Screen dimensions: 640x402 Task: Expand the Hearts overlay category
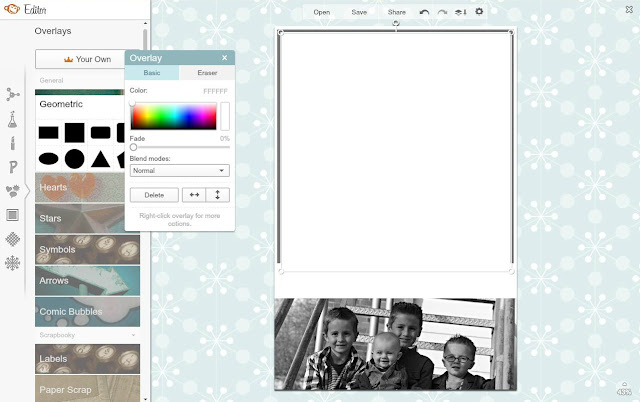click(80, 187)
